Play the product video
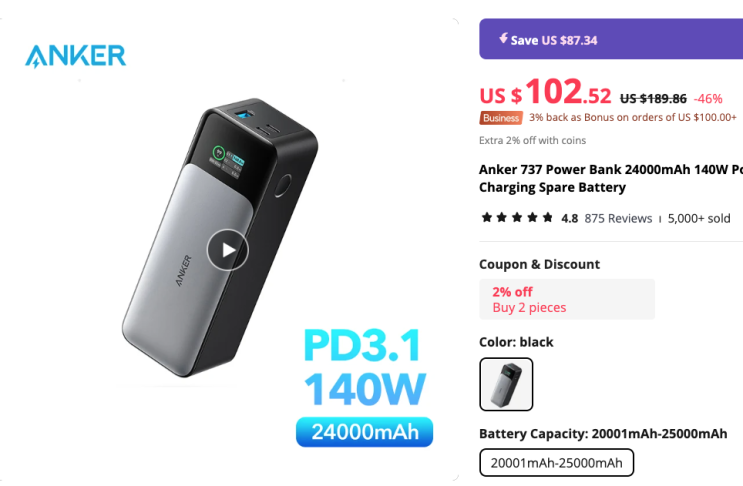This screenshot has width=743, height=486. [227, 250]
